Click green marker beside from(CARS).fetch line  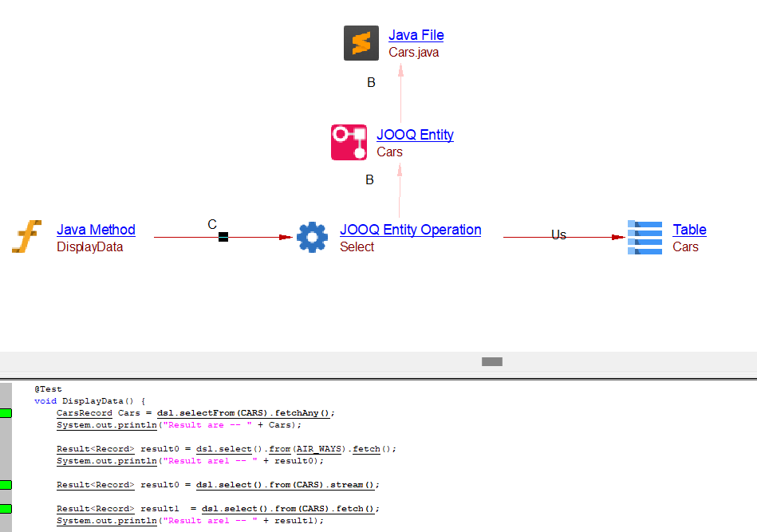point(6,509)
